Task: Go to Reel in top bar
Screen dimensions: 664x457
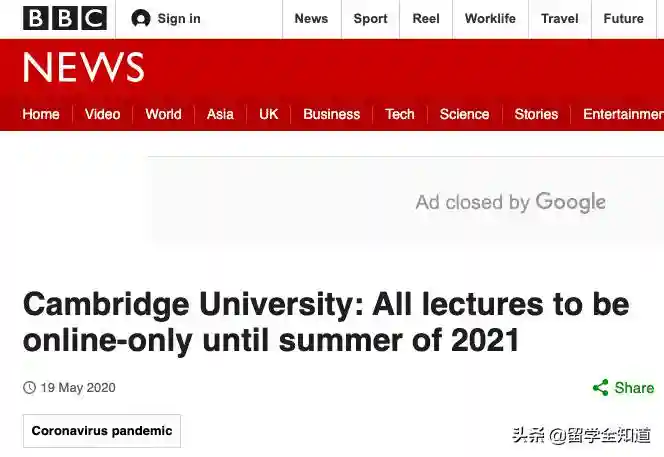Action: pyautogui.click(x=426, y=19)
